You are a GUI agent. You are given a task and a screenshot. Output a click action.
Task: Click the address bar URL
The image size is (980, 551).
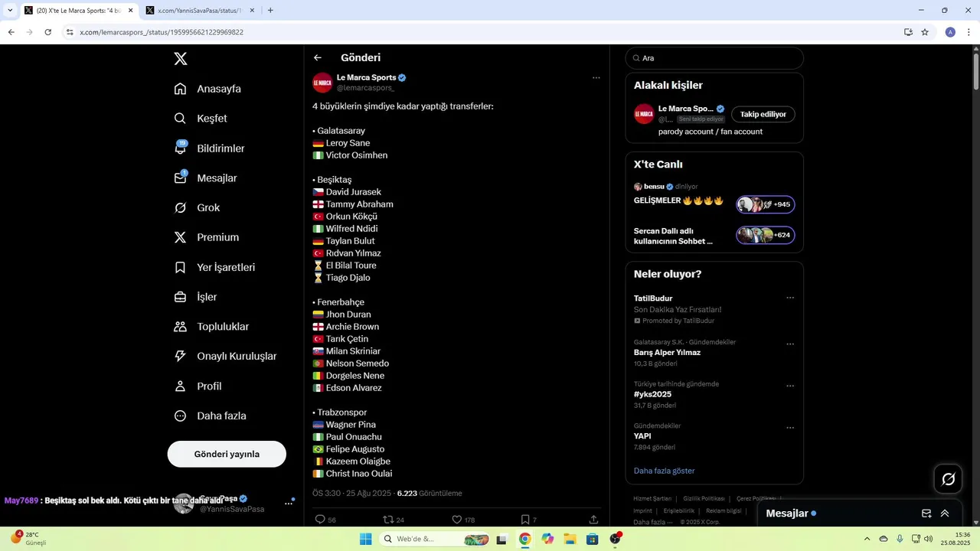point(162,32)
